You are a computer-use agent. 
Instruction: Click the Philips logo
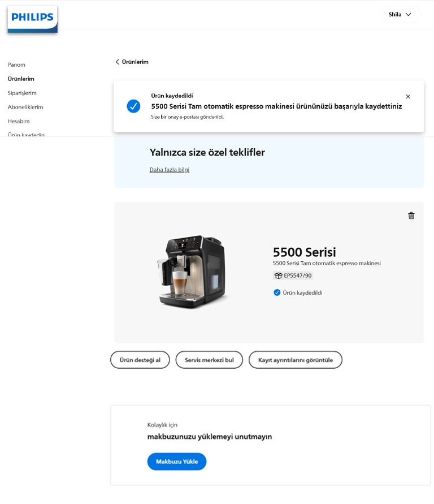click(32, 19)
